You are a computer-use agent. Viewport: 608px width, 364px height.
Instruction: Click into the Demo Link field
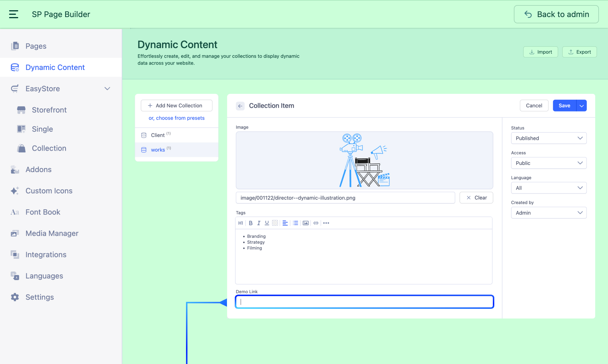point(364,302)
